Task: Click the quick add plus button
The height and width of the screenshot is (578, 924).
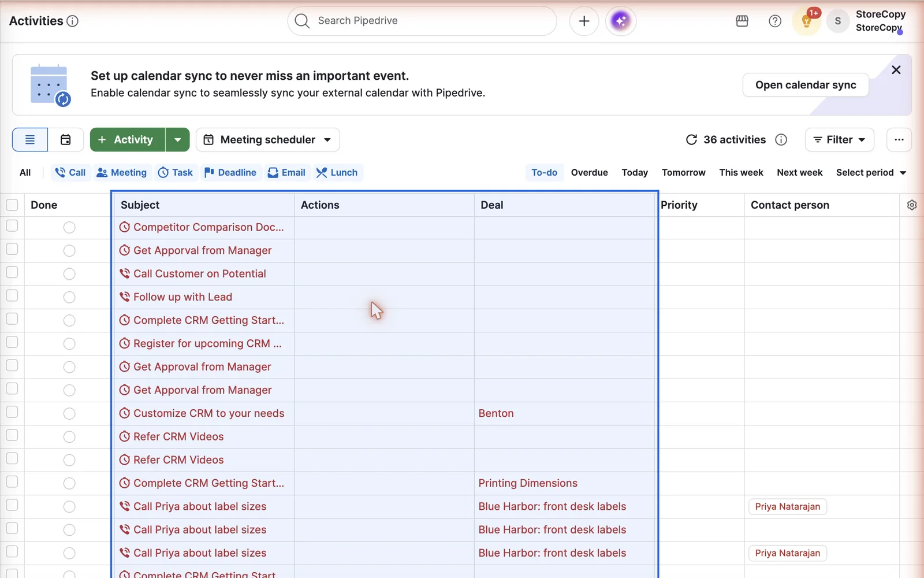Action: (584, 21)
